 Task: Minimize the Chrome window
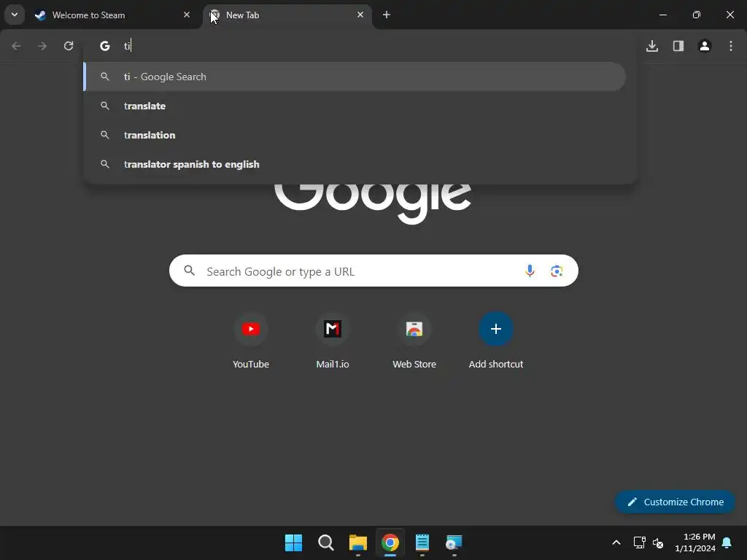tap(662, 15)
